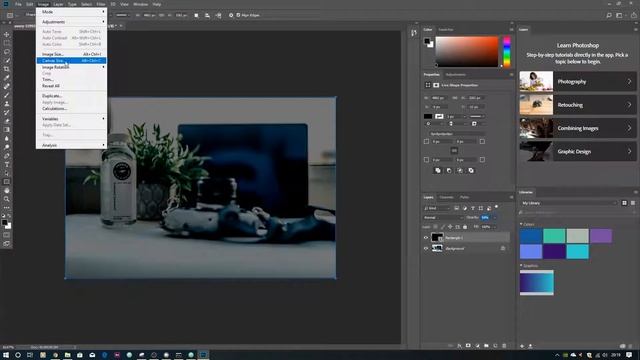Expand the Adjustments submenu
The image size is (640, 360).
71,22
